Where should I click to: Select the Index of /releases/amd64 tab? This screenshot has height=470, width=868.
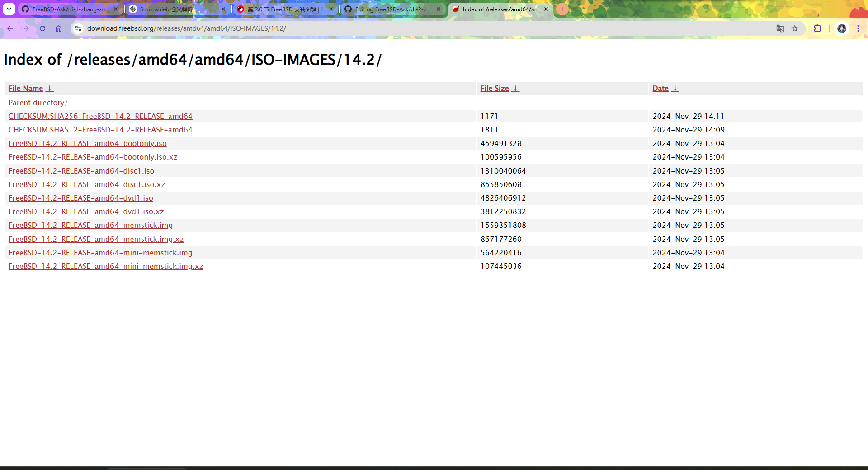(500, 9)
